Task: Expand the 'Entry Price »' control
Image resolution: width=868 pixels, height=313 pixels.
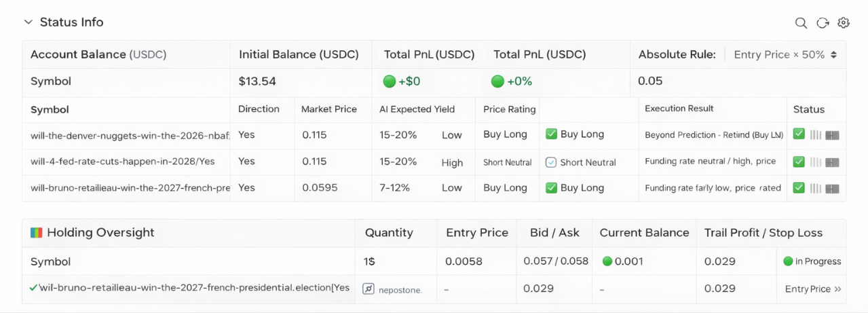Action: pos(812,289)
